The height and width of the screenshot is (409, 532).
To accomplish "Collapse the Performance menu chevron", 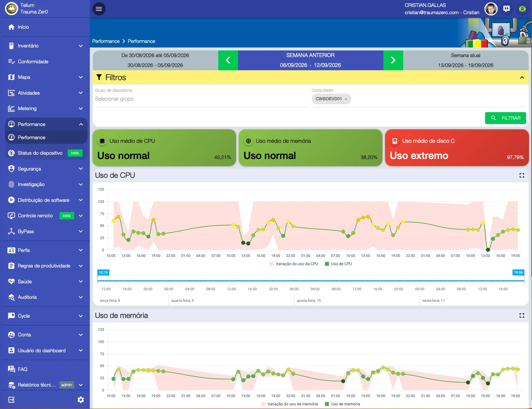I will point(81,124).
